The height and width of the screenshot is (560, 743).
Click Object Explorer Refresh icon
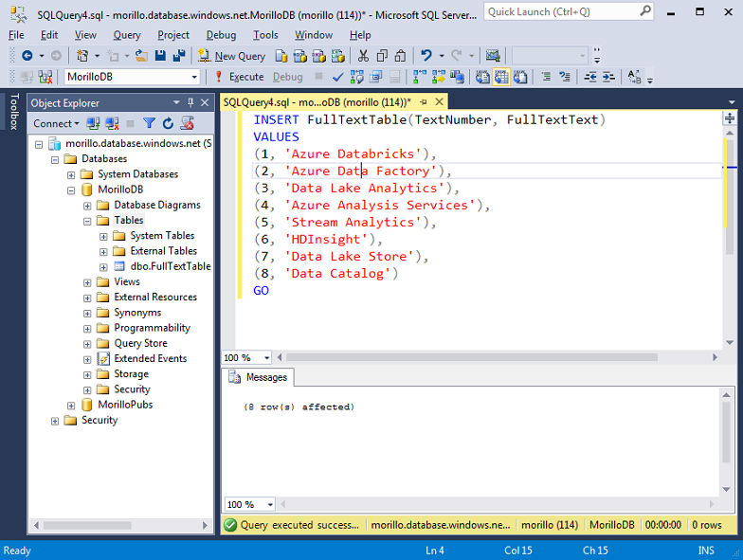(x=169, y=123)
